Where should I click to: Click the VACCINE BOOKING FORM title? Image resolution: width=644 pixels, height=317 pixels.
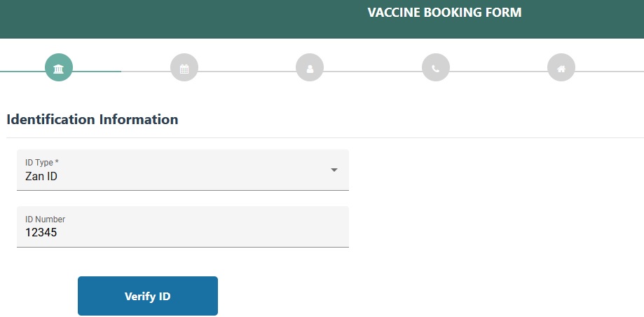[444, 13]
